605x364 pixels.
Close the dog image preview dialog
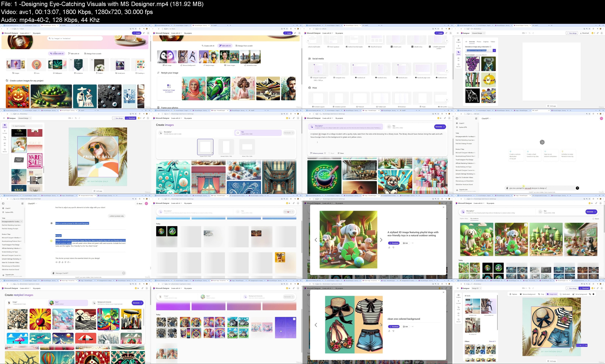point(443,207)
